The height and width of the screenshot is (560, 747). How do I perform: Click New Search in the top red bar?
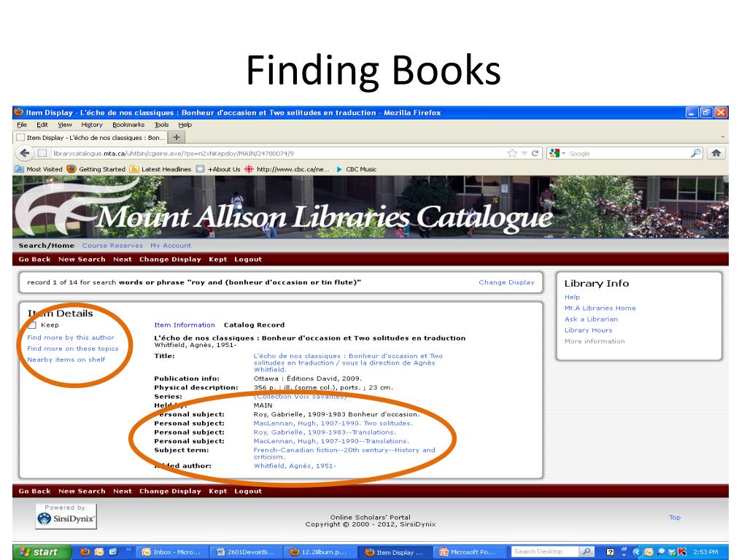tap(82, 260)
